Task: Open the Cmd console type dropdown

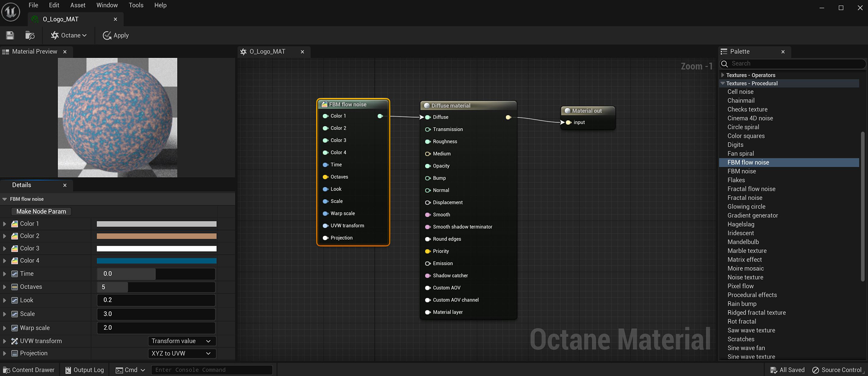Action: [x=130, y=370]
